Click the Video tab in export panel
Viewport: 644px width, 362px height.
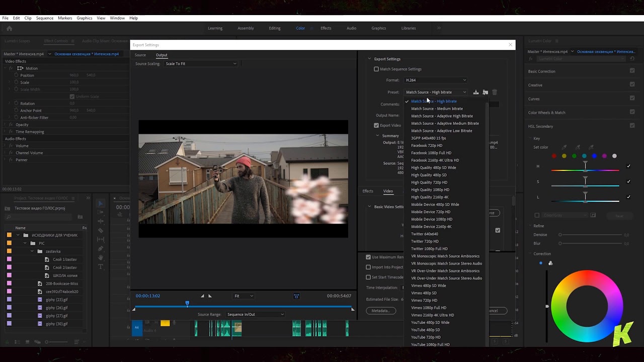tap(388, 191)
